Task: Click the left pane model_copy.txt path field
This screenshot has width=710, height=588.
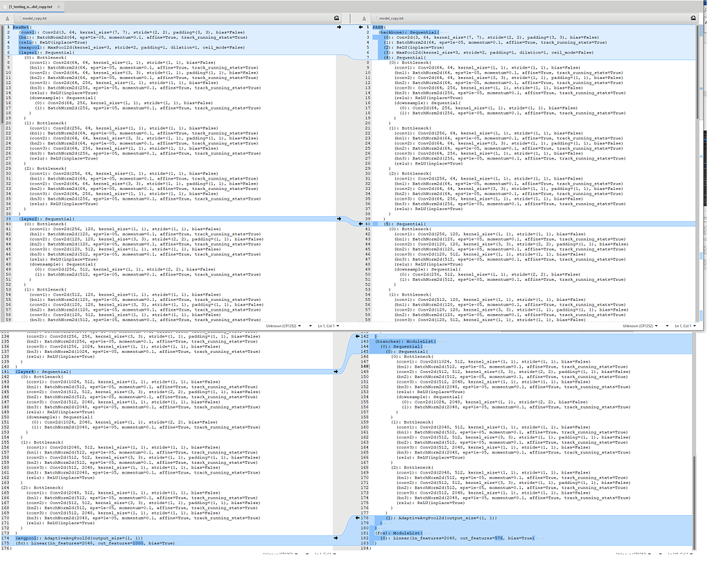Action: point(173,19)
